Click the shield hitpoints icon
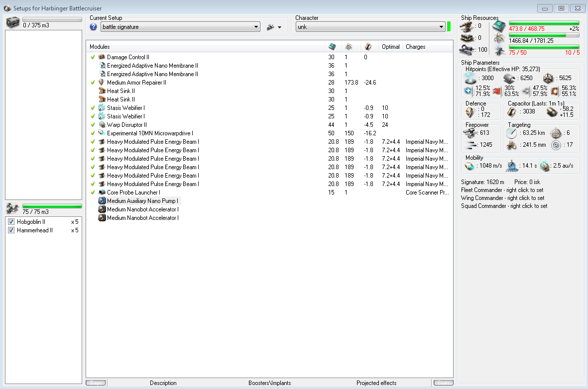Image resolution: width=588 pixels, height=389 pixels. [470, 78]
